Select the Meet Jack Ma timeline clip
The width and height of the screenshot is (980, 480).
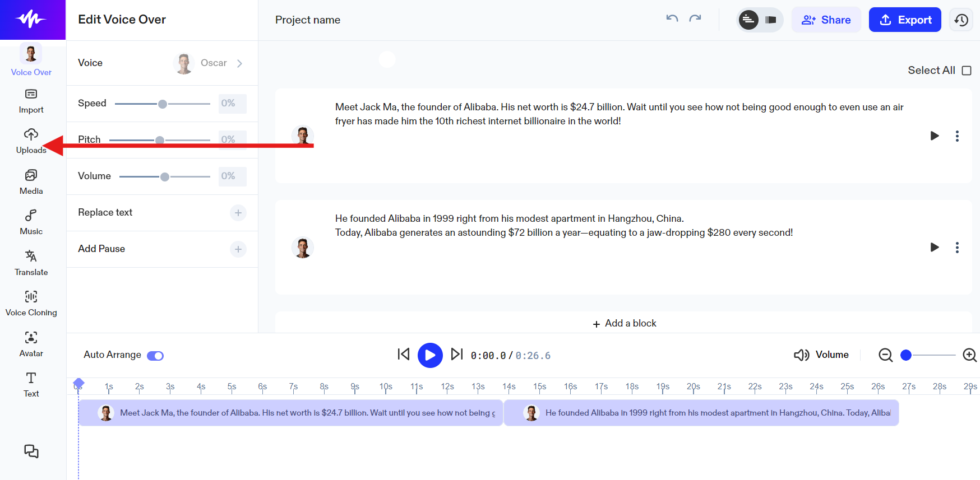[290, 413]
